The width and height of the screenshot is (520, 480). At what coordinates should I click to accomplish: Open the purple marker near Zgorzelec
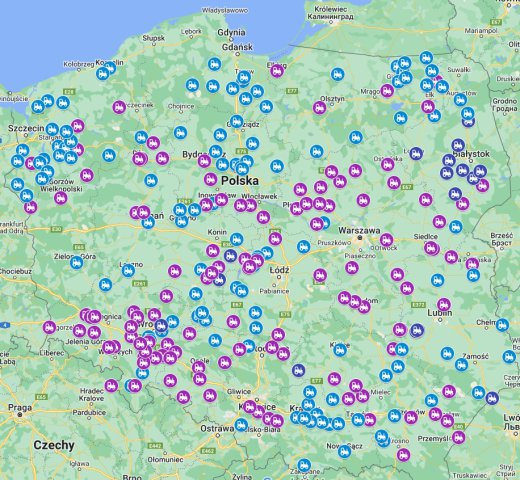pos(49,327)
